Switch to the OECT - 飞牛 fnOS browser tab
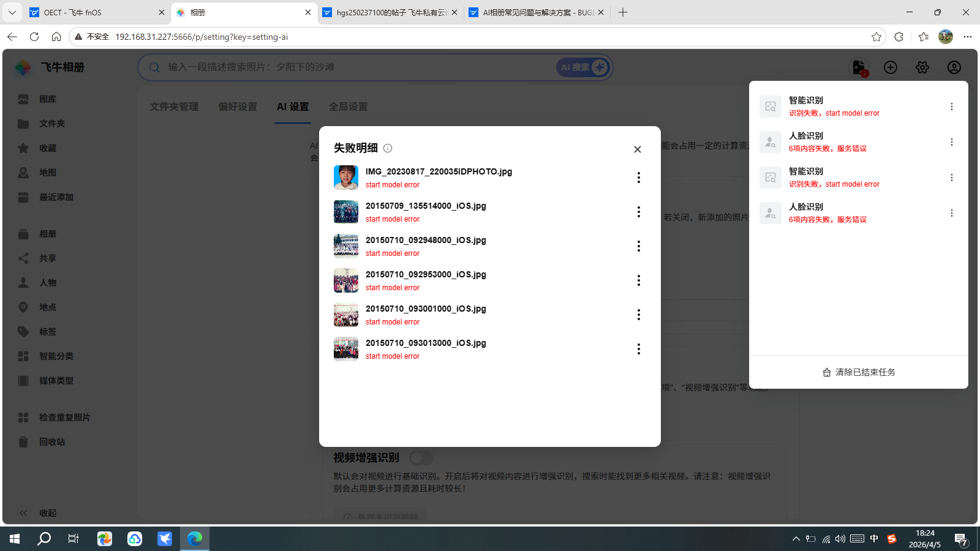 (x=97, y=12)
